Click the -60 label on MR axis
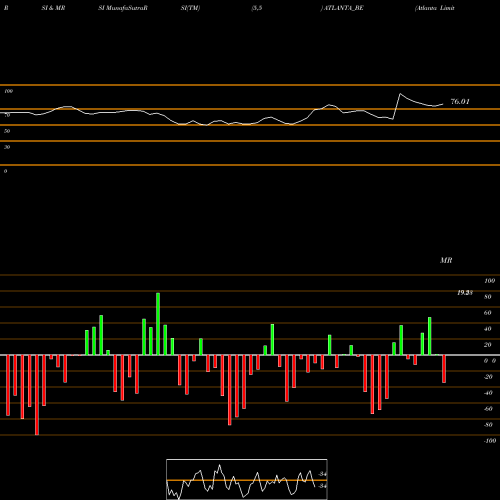This screenshot has height=500, width=500. [x=488, y=409]
